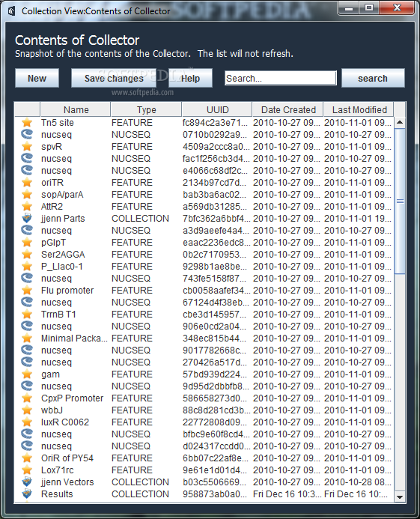Click the star icon next to wbbJ
Image resolution: width=420 pixels, height=519 pixels.
click(x=27, y=410)
